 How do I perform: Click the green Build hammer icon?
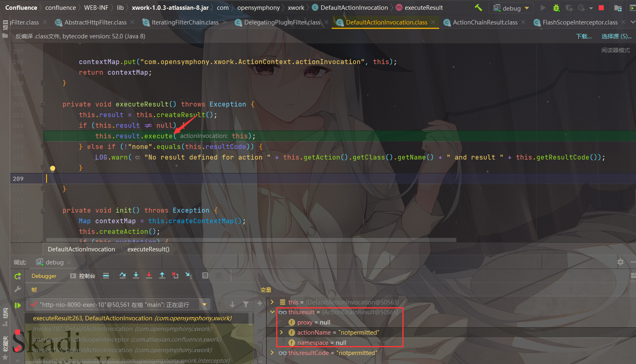pos(478,8)
